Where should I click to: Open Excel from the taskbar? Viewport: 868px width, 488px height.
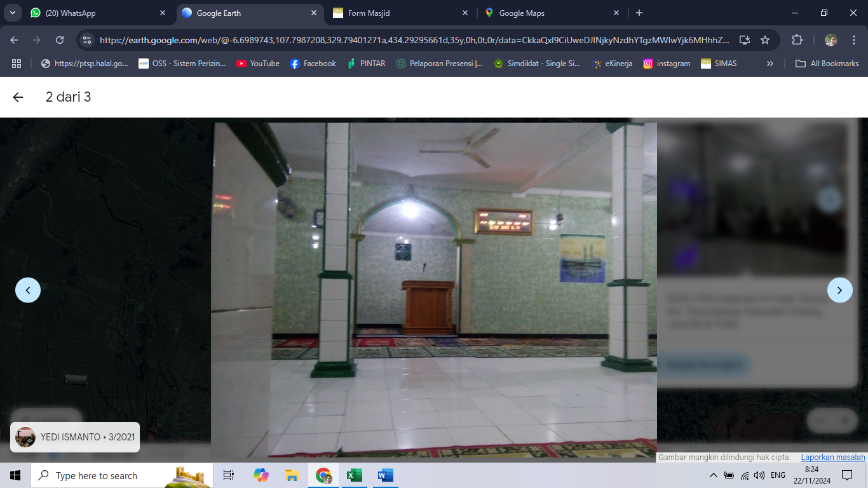[x=354, y=475]
